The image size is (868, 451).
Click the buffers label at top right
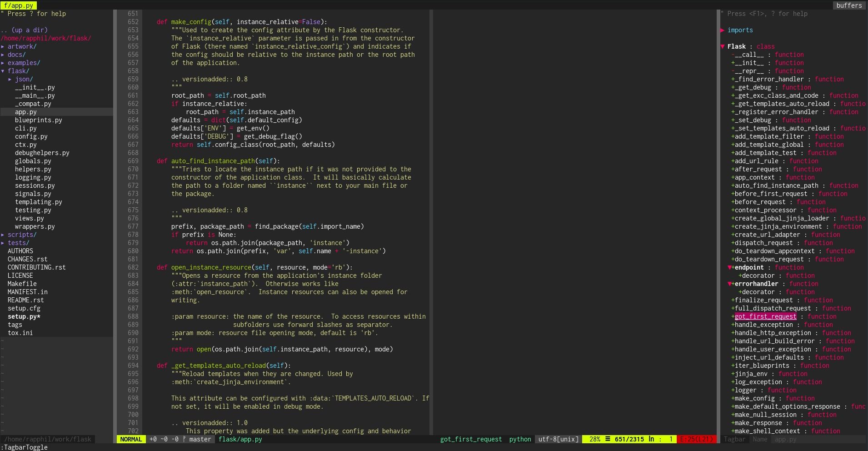(849, 5)
